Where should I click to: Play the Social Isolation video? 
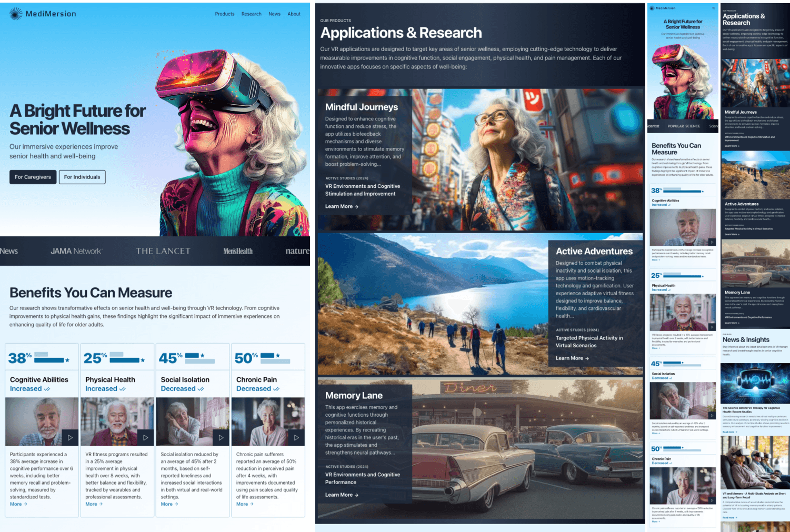(x=221, y=437)
